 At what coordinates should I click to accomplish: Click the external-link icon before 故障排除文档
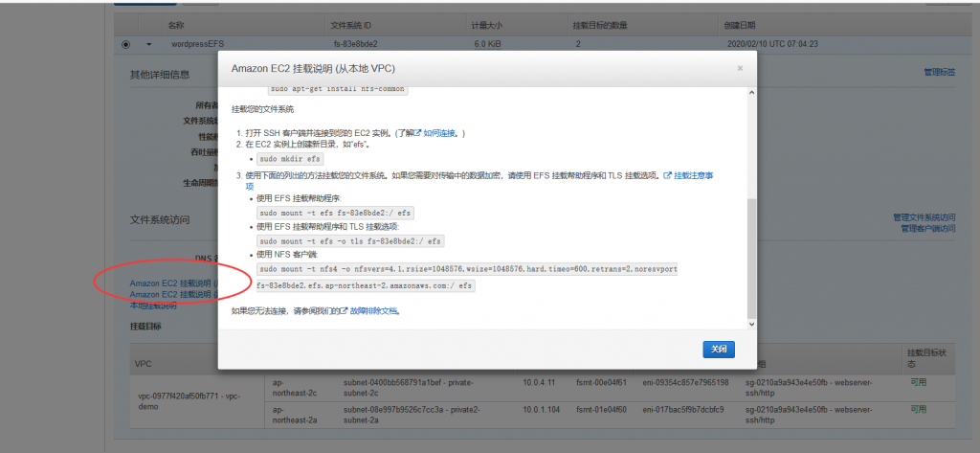pyautogui.click(x=344, y=309)
